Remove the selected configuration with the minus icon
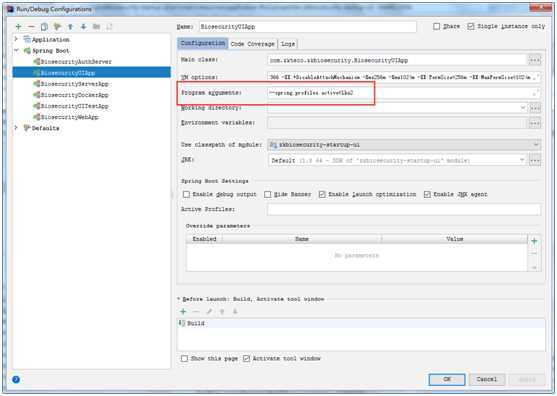The image size is (557, 396). [31, 27]
